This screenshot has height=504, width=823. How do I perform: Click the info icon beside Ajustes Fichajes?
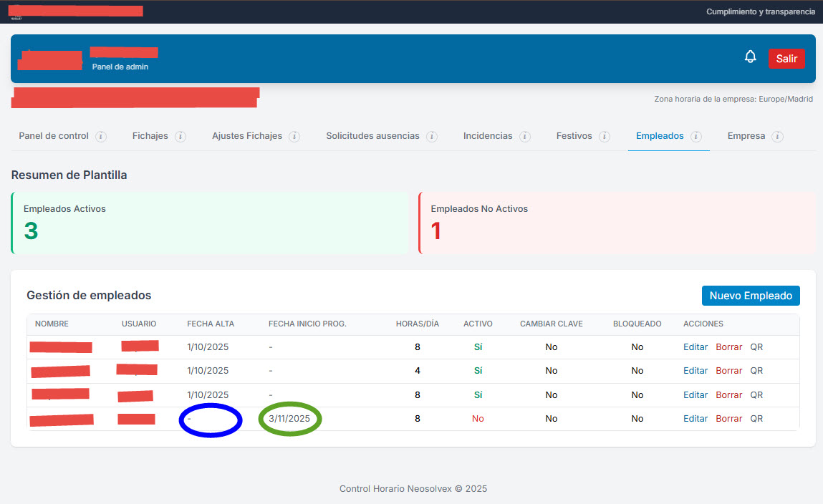(295, 135)
